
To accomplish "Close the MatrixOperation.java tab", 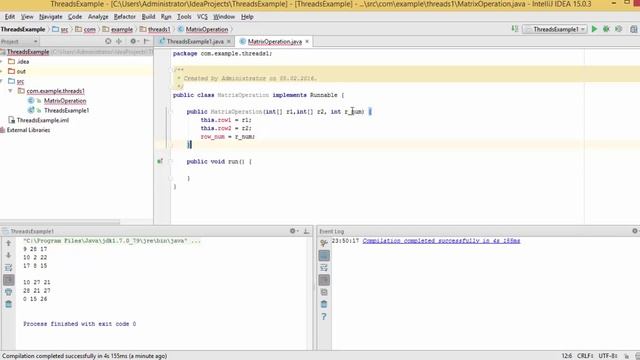I will coord(307,42).
